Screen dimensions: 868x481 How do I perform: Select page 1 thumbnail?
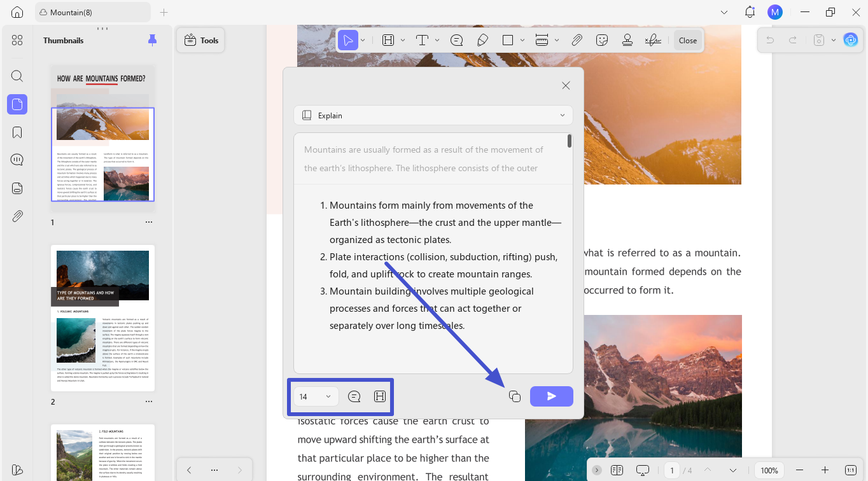click(x=102, y=139)
